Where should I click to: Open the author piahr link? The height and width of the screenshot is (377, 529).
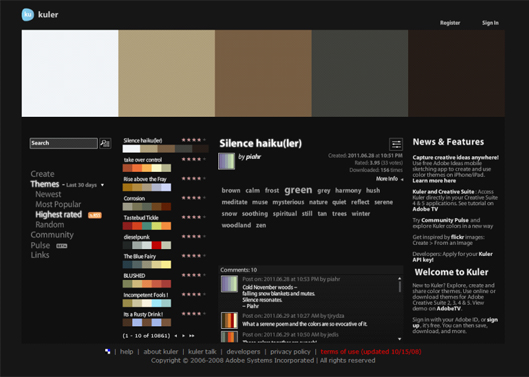pyautogui.click(x=253, y=157)
